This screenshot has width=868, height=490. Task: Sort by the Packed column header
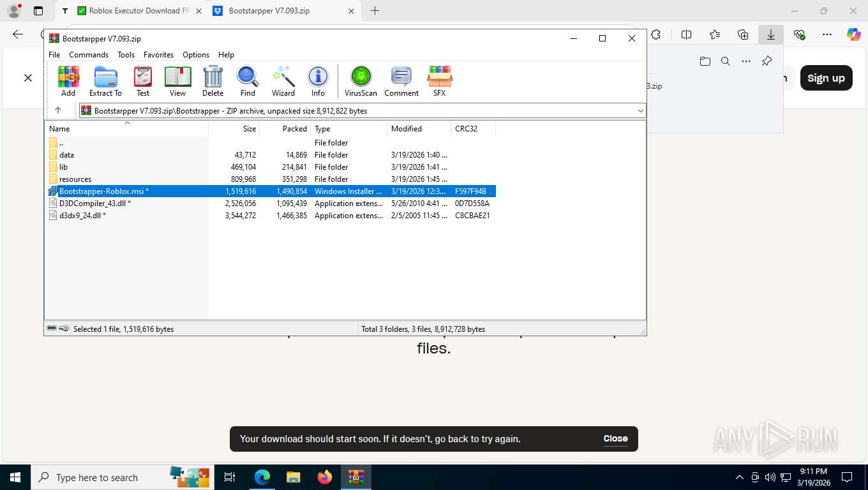(285, 128)
